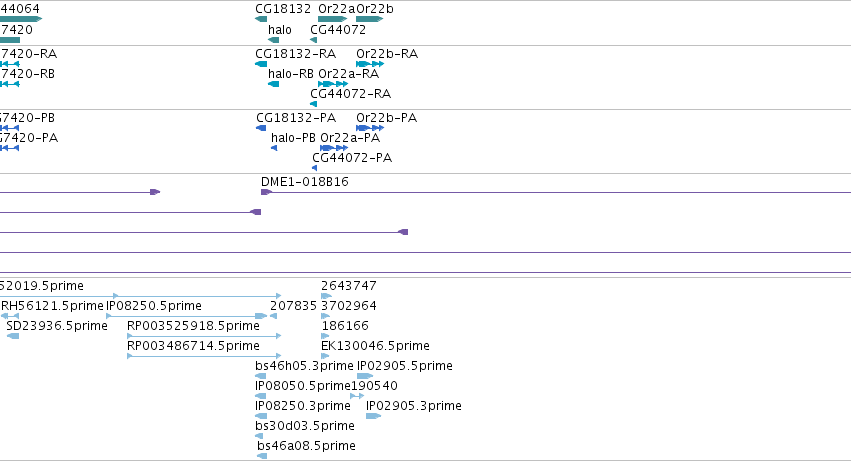Image resolution: width=851 pixels, height=461 pixels.
Task: Select the Or22b-PA protein label
Action: 386,118
